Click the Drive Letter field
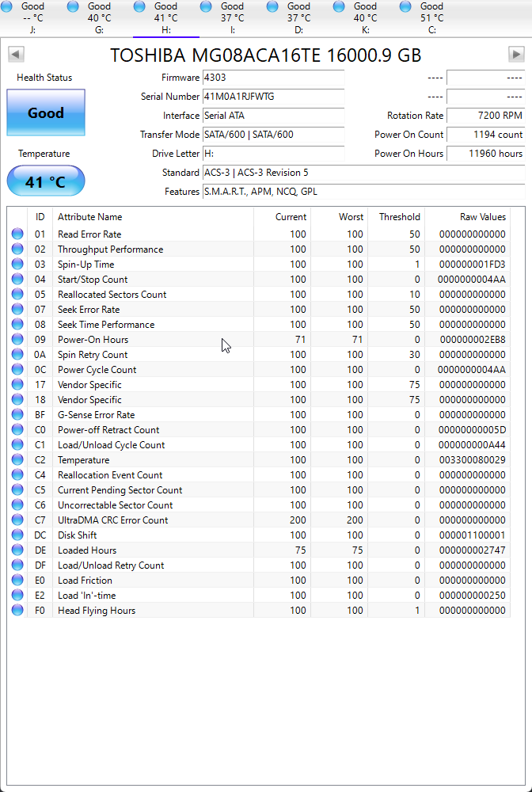 click(274, 154)
